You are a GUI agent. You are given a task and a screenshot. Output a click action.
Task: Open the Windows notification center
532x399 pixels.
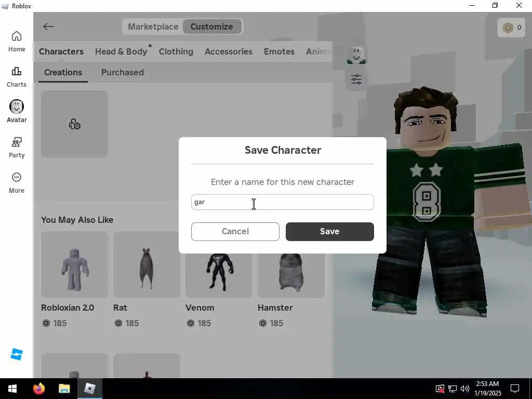coord(515,389)
